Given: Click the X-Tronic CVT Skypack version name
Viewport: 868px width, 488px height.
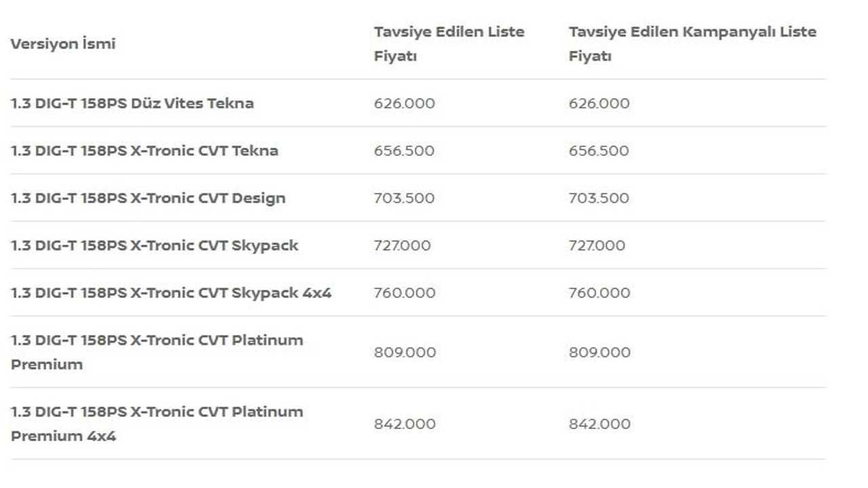Looking at the screenshot, I should pyautogui.click(x=155, y=245).
